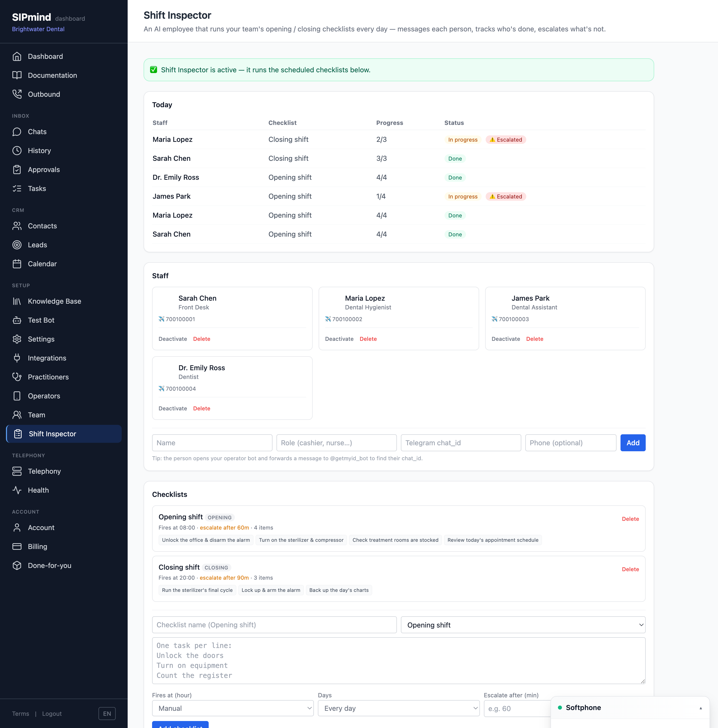Click the Knowledge Base library icon
The height and width of the screenshot is (728, 718).
(17, 301)
